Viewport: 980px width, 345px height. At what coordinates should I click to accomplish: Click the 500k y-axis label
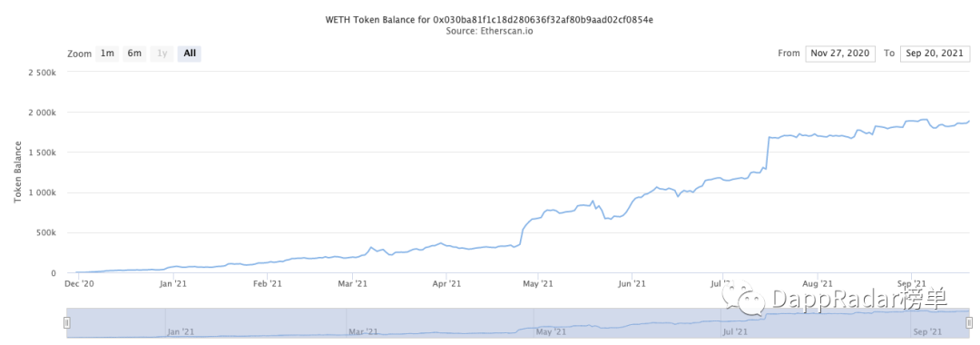point(47,232)
